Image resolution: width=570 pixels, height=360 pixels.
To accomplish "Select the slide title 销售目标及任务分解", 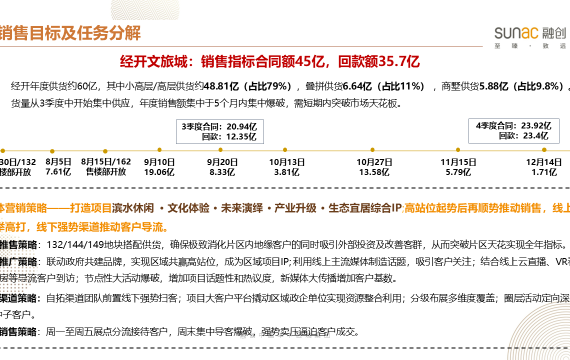I will [x=70, y=33].
